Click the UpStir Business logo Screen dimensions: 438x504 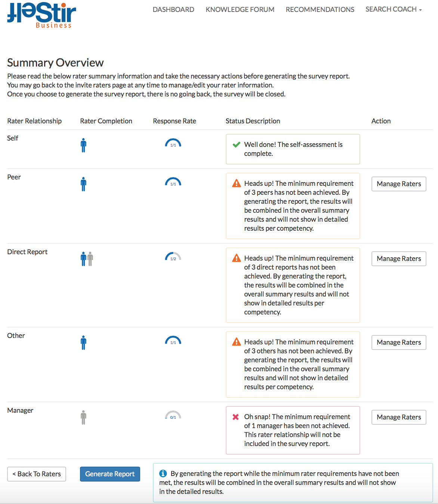41,15
